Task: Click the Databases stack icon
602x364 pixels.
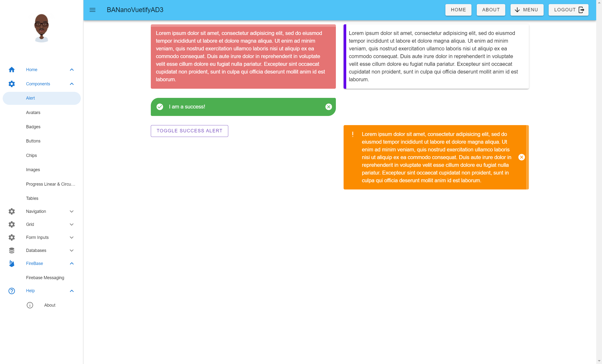Action: click(12, 250)
